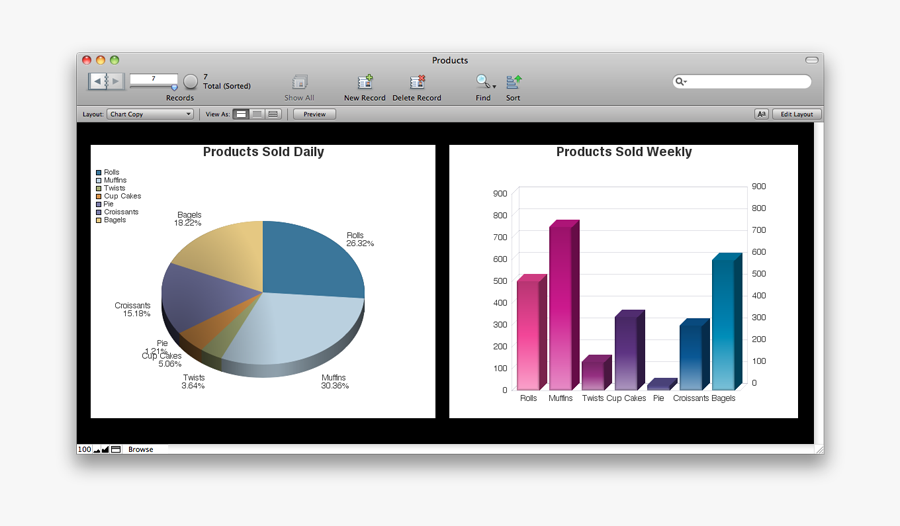Click the Total (Sorted) text

tap(227, 86)
